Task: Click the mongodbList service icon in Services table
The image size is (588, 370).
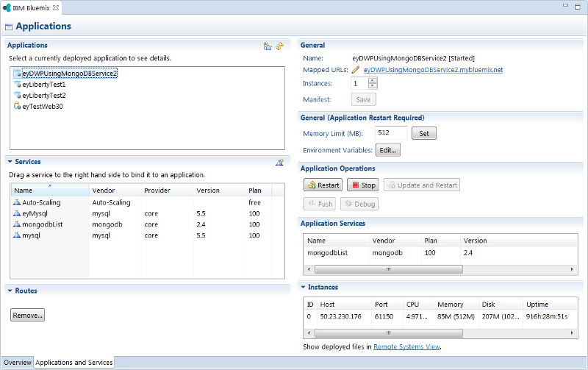Action: (x=17, y=224)
